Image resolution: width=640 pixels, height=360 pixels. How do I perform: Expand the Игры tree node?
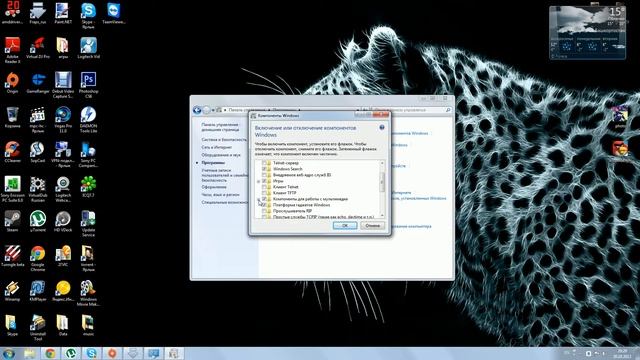pyautogui.click(x=258, y=181)
